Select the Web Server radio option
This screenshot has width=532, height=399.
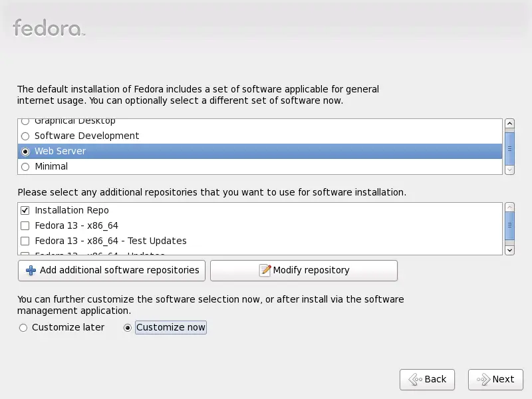[x=25, y=152]
